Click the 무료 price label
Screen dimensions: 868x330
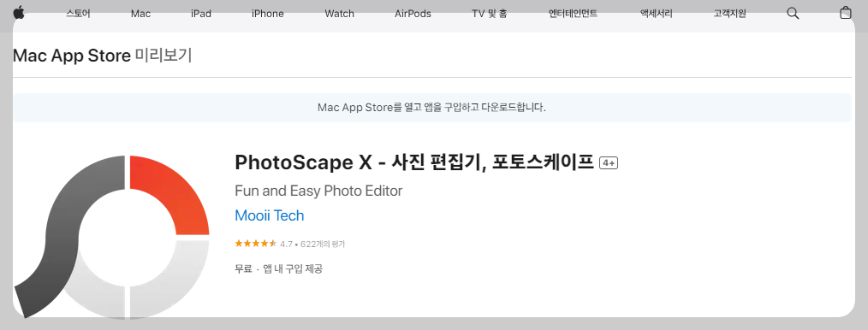tap(244, 269)
